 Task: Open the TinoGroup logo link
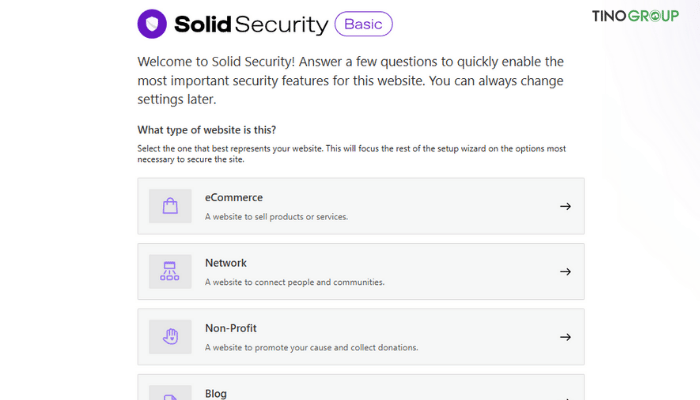point(635,16)
